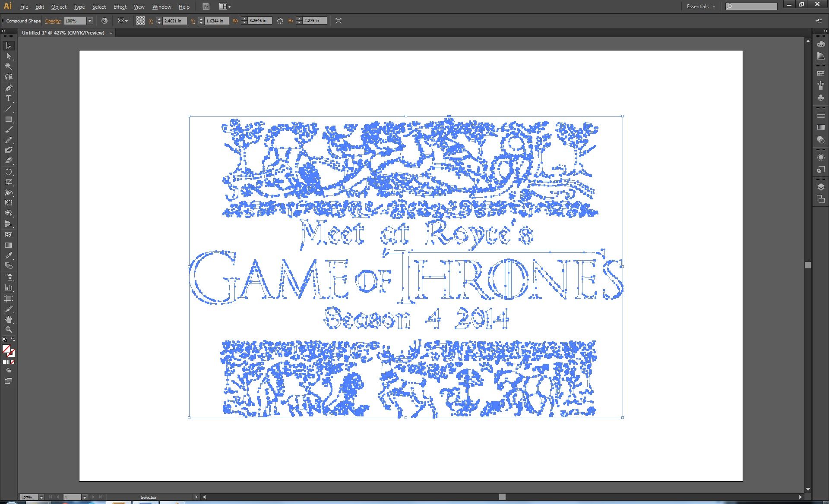This screenshot has height=504, width=829.
Task: Select the Pencil tool
Action: (9, 140)
